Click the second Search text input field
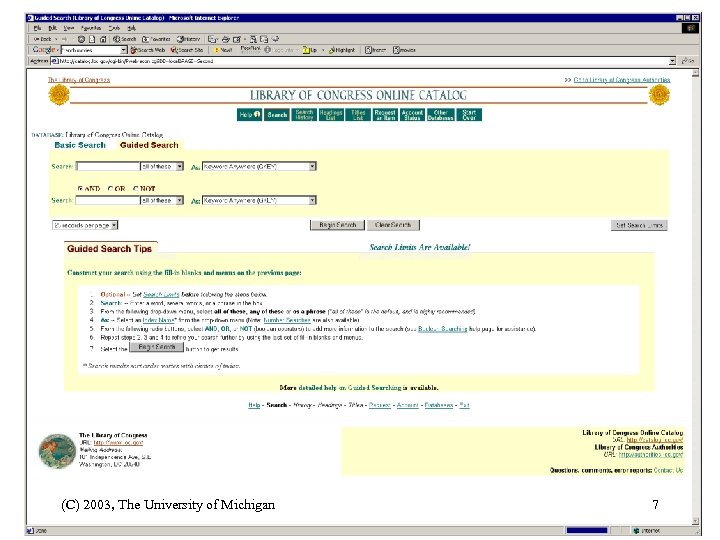Screen dimensions: 720x540 pos(108,200)
